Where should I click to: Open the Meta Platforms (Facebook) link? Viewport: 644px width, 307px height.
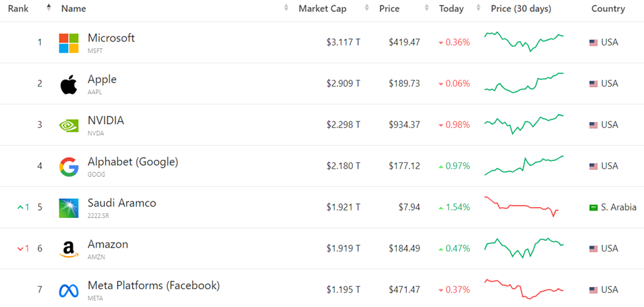tap(153, 285)
